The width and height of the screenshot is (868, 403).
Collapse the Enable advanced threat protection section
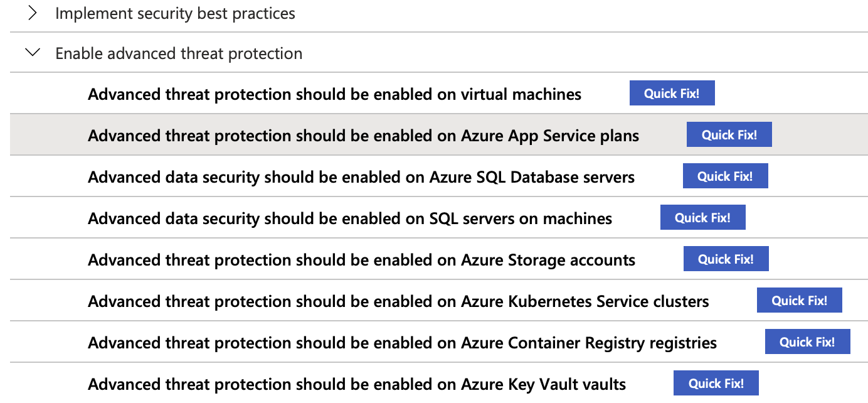[x=33, y=53]
